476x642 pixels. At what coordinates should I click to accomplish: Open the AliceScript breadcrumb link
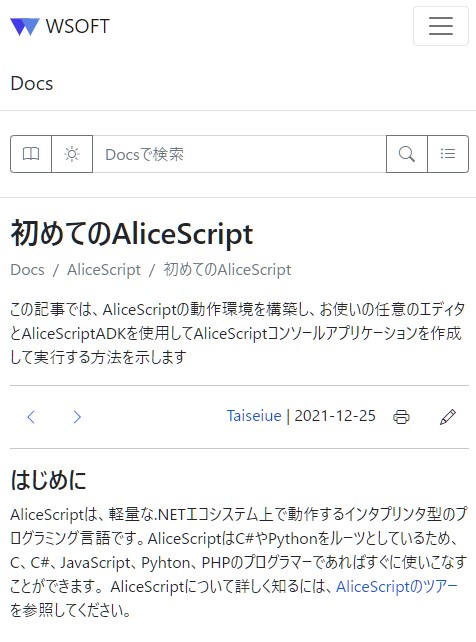104,270
